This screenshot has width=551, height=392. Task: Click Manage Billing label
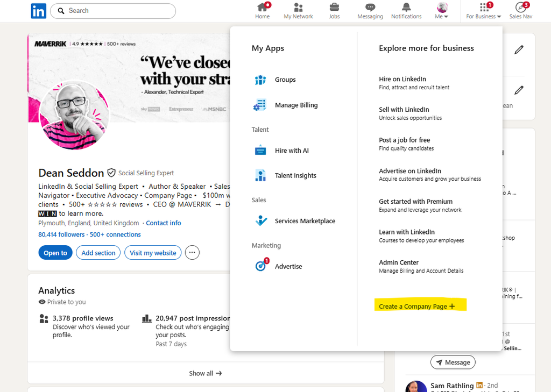click(x=296, y=105)
